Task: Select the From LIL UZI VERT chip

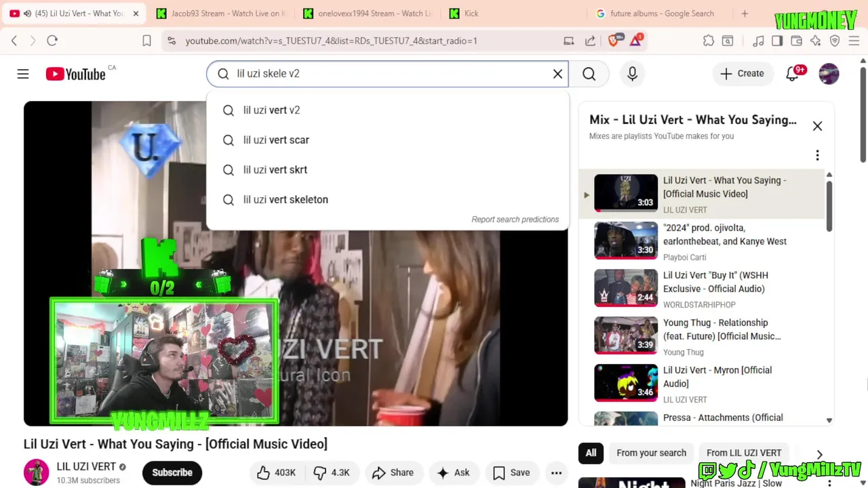Action: tap(744, 453)
